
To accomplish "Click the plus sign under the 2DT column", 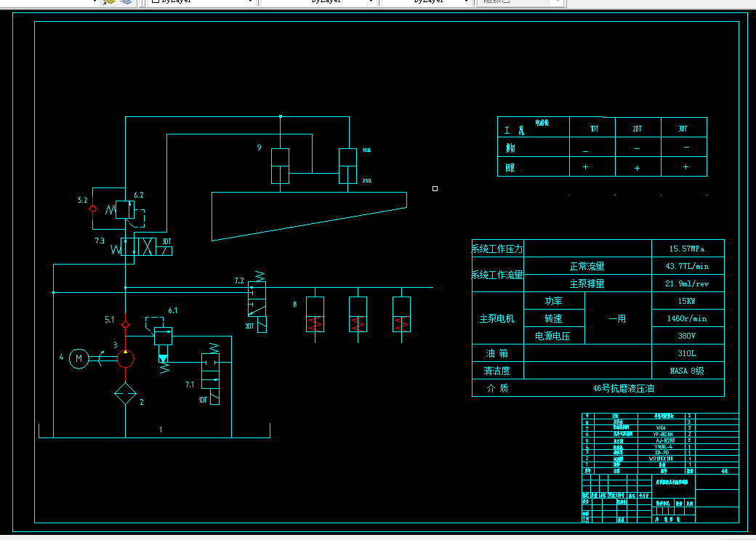I will pos(638,168).
